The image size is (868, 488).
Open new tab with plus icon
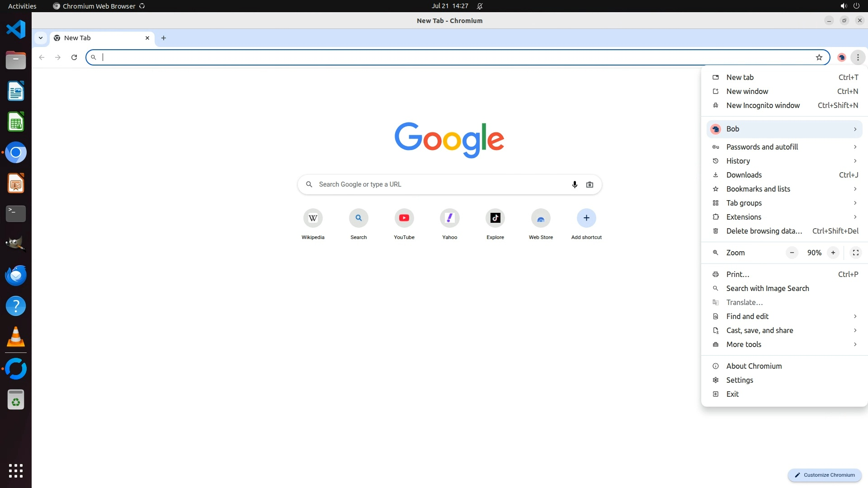[x=164, y=38]
